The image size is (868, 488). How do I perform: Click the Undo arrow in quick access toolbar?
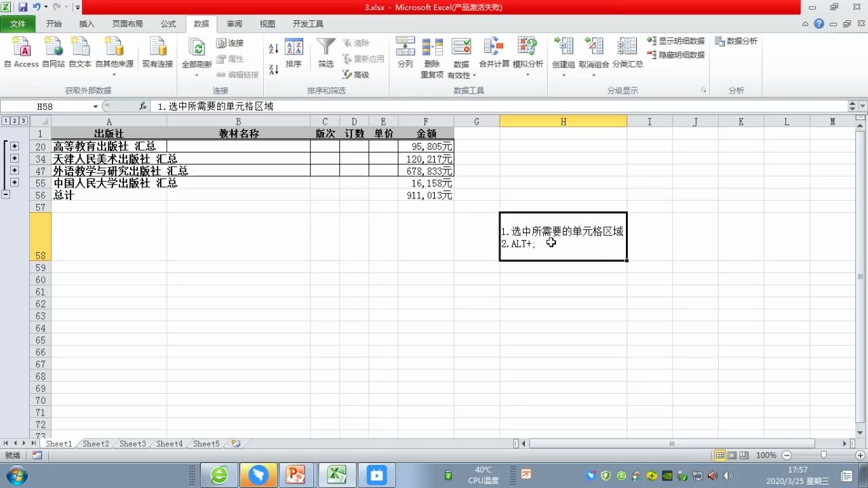tap(36, 7)
